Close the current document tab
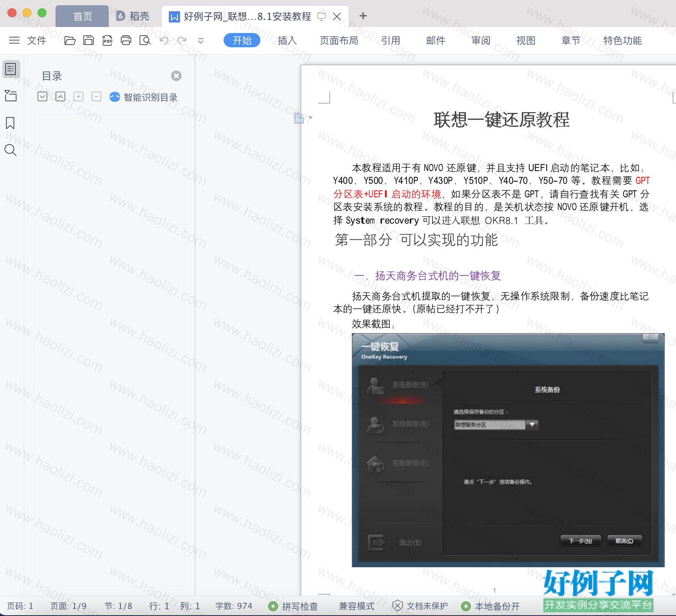Screen dimensions: 676x616 337,17
